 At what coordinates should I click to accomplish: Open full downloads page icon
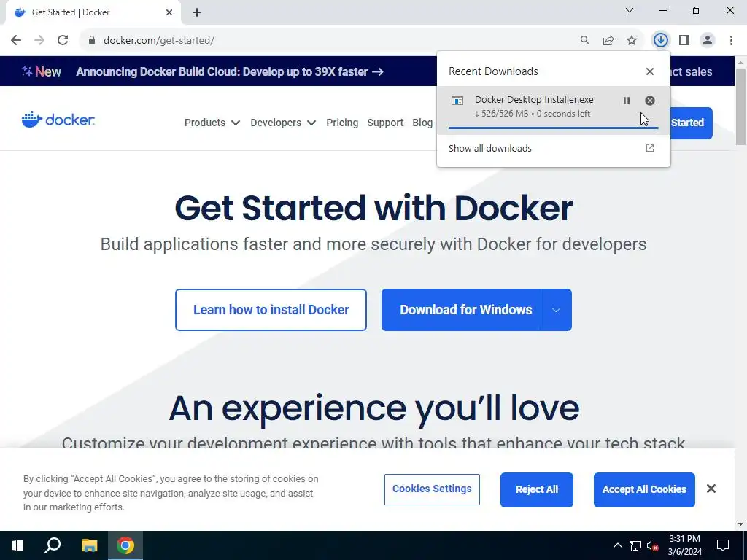click(649, 148)
